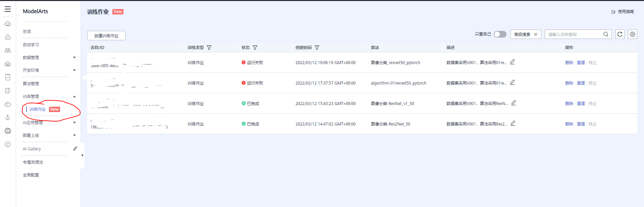Click the circled IP icon in the left rail
This screenshot has height=207, width=644.
point(8,144)
